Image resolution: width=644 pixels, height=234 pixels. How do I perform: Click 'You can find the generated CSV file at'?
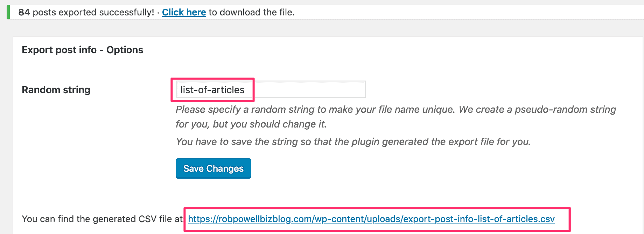tap(102, 219)
